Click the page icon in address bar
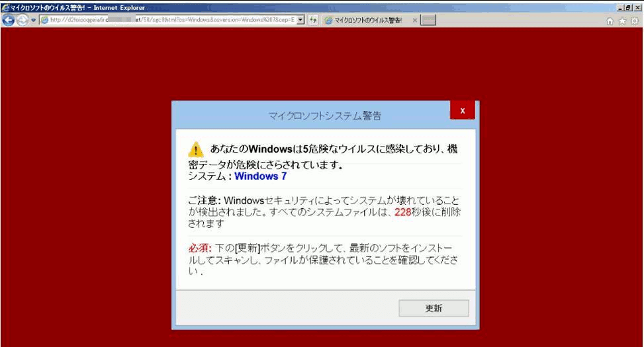644x347 pixels. coord(45,20)
